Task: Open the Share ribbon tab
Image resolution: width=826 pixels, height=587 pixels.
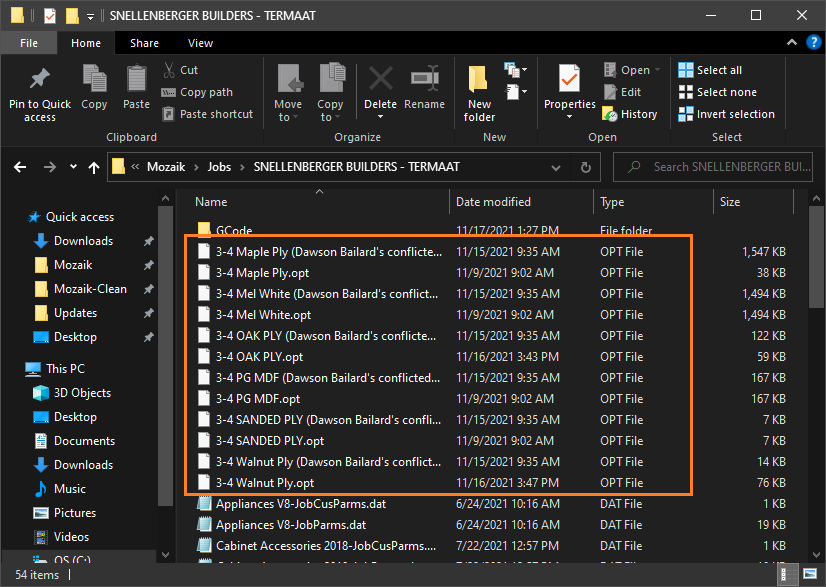Action: [144, 43]
